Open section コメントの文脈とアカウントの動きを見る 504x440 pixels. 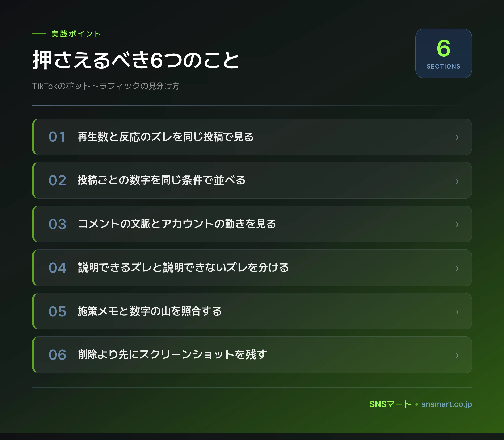(177, 224)
